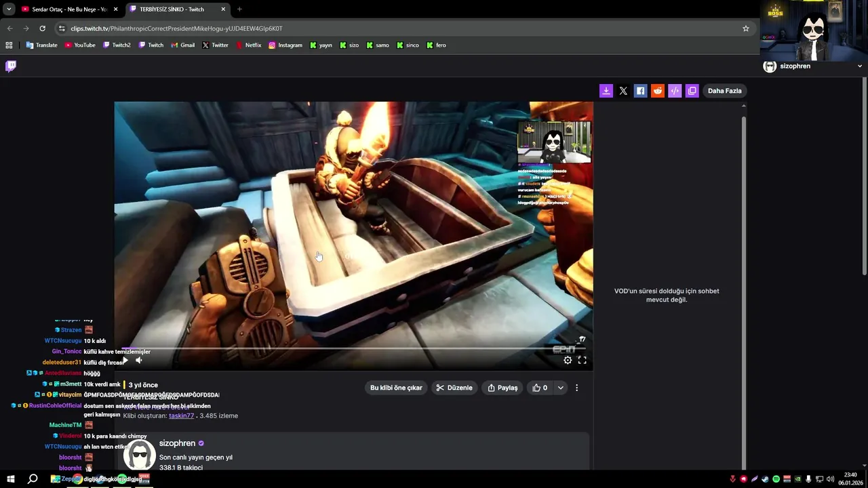
Task: Click the Daha Fazla button
Action: point(724,91)
